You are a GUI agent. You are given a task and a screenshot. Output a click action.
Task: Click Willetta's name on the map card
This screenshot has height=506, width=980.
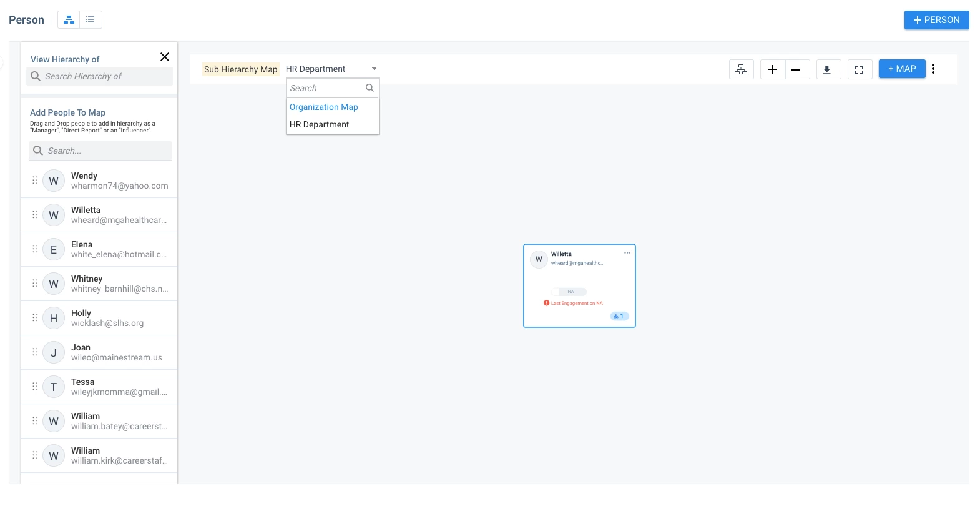tap(561, 254)
